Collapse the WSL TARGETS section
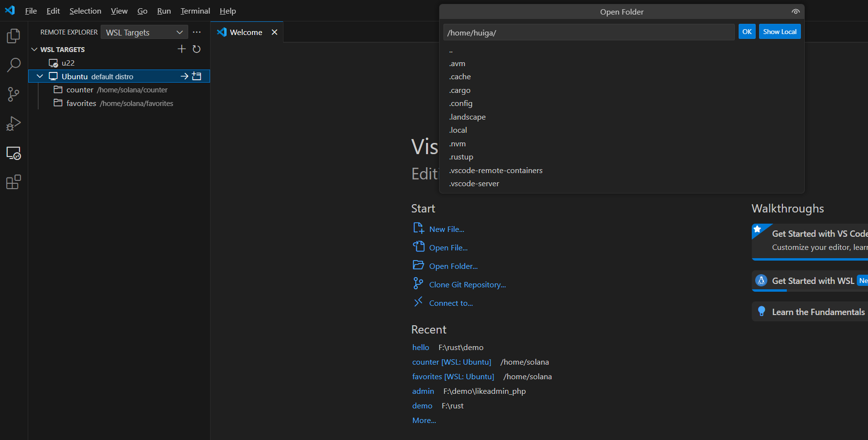 click(x=35, y=50)
